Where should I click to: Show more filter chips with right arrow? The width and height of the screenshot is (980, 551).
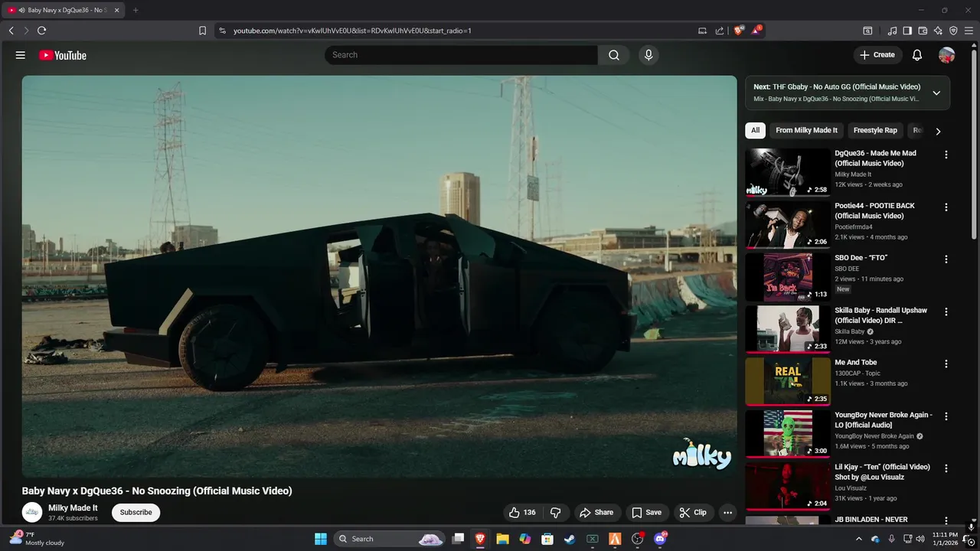pyautogui.click(x=938, y=131)
